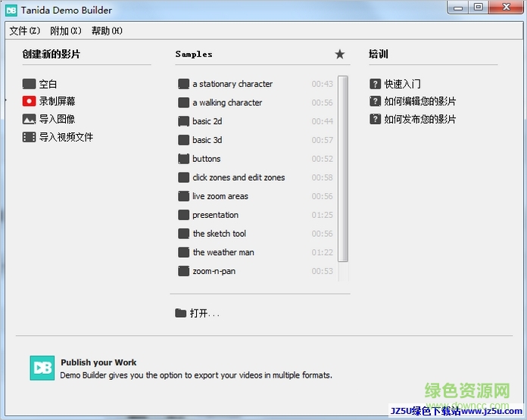The image size is (527, 420).
Task: Open the 帮助(H) menu
Action: [108, 31]
